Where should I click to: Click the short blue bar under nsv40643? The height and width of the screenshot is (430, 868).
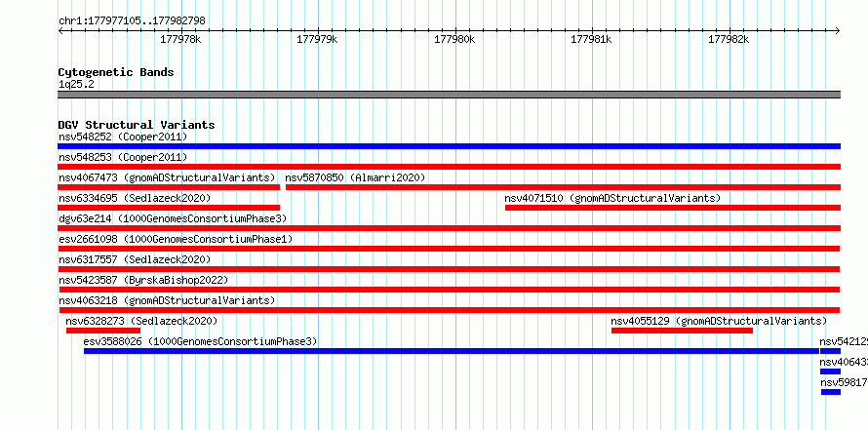[x=830, y=371]
